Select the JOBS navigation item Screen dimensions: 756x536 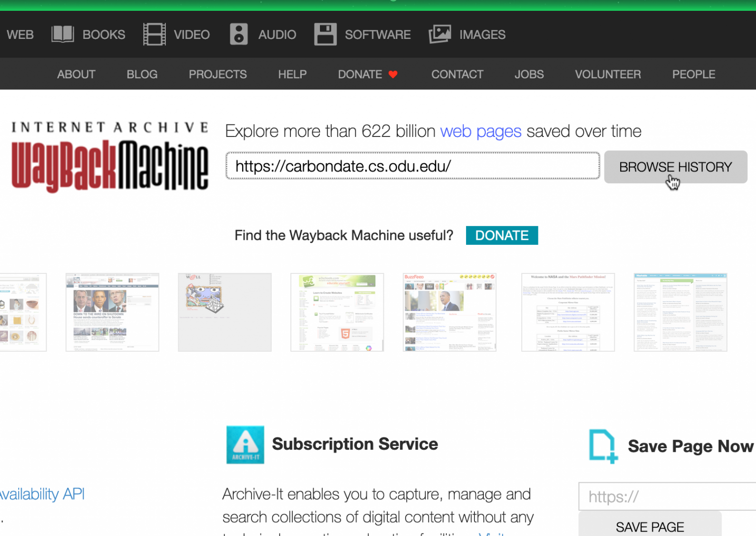tap(529, 74)
